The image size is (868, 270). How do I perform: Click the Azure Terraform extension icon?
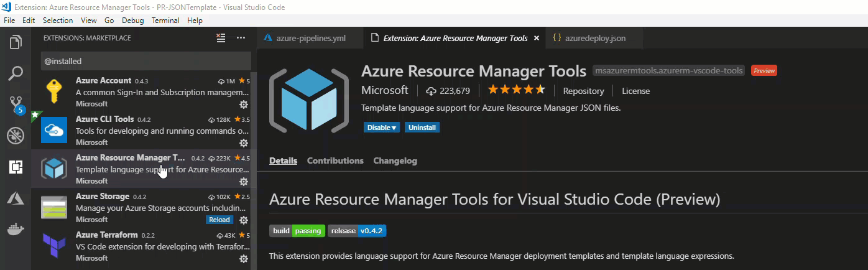[53, 246]
